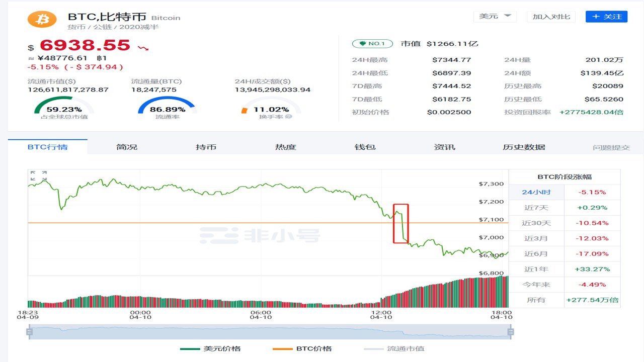Screen dimensions: 644x362
Task: Select the 近30天 period row
Action: click(x=565, y=223)
